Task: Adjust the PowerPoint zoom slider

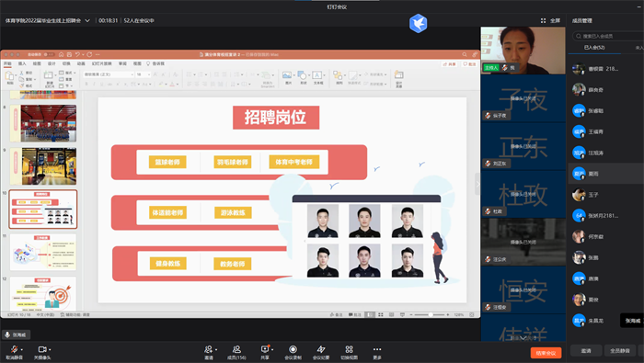Action: [x=430, y=314]
